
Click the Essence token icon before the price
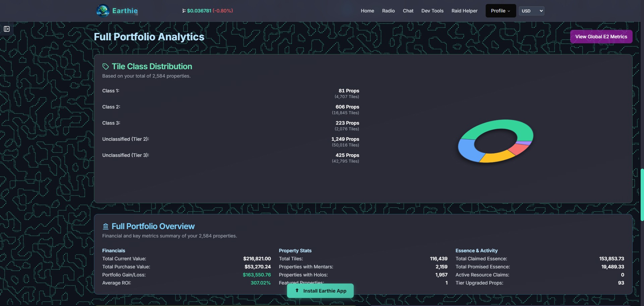coord(184,11)
